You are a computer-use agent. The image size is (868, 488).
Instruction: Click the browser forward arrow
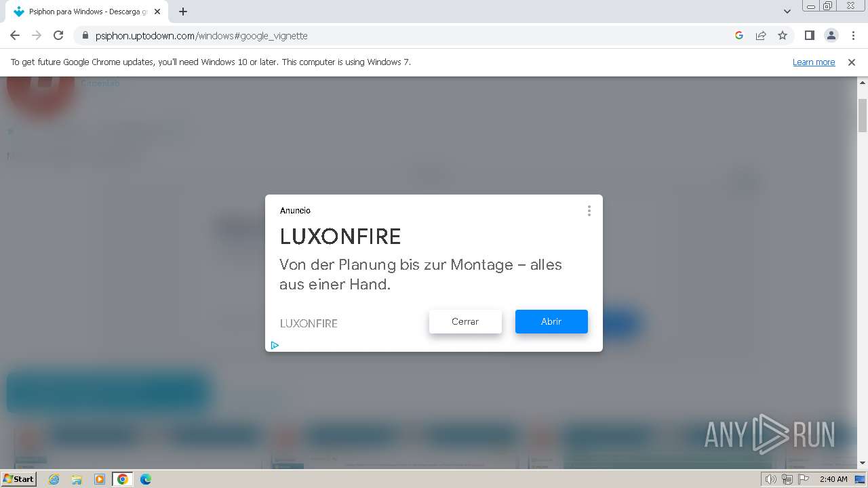pos(37,35)
